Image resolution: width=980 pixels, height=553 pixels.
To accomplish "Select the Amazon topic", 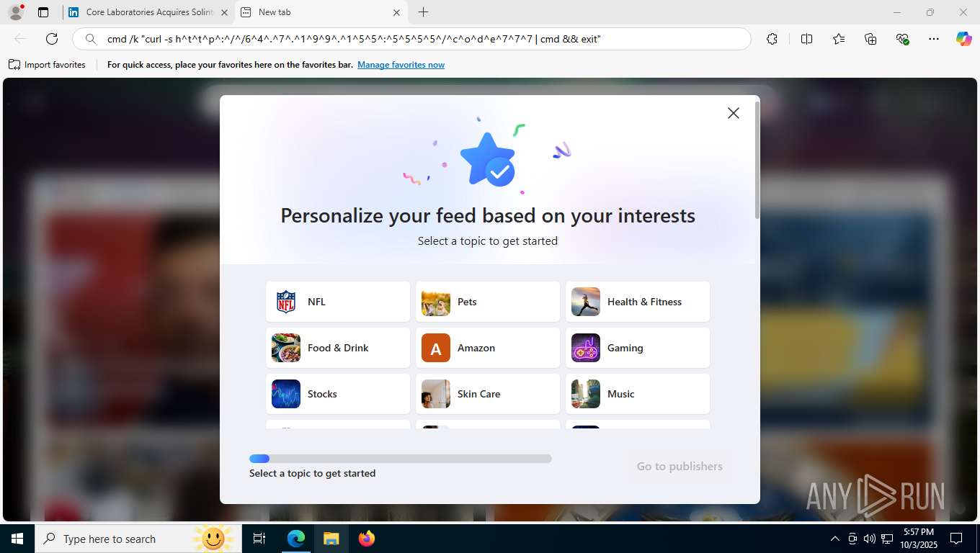I will [488, 348].
